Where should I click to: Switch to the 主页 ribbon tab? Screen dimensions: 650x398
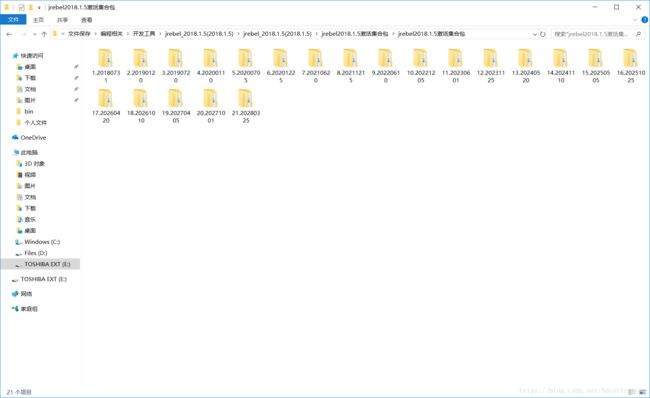tap(38, 19)
